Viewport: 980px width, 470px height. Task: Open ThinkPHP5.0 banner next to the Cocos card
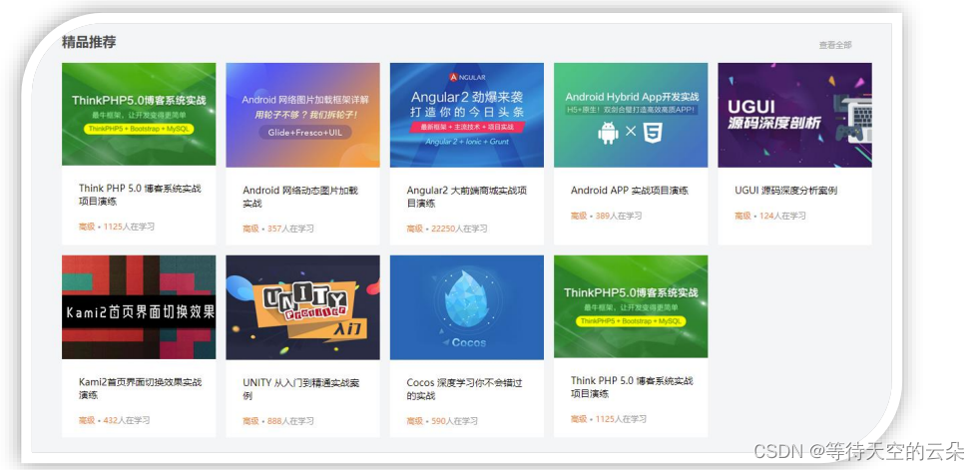pos(631,306)
